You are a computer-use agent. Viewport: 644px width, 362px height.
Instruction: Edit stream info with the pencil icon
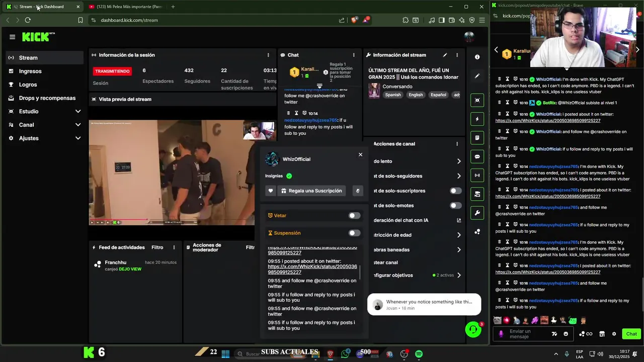[x=445, y=55]
